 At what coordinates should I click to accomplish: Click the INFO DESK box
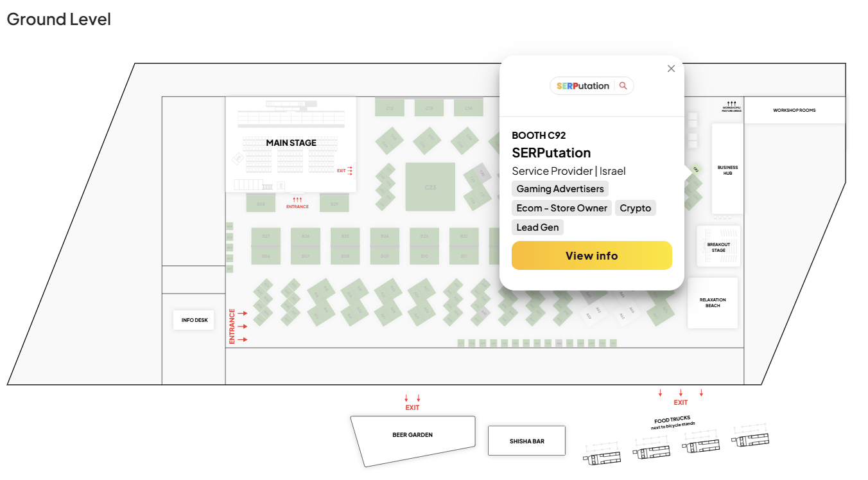pos(194,320)
